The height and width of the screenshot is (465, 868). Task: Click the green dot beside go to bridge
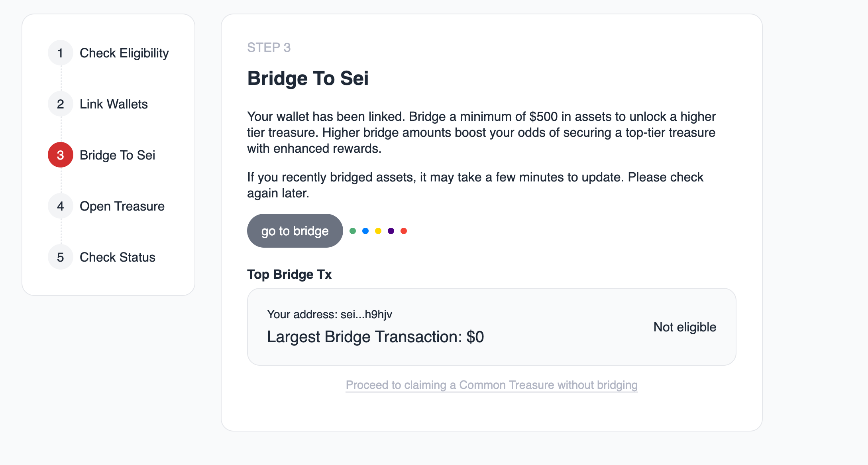click(x=353, y=231)
